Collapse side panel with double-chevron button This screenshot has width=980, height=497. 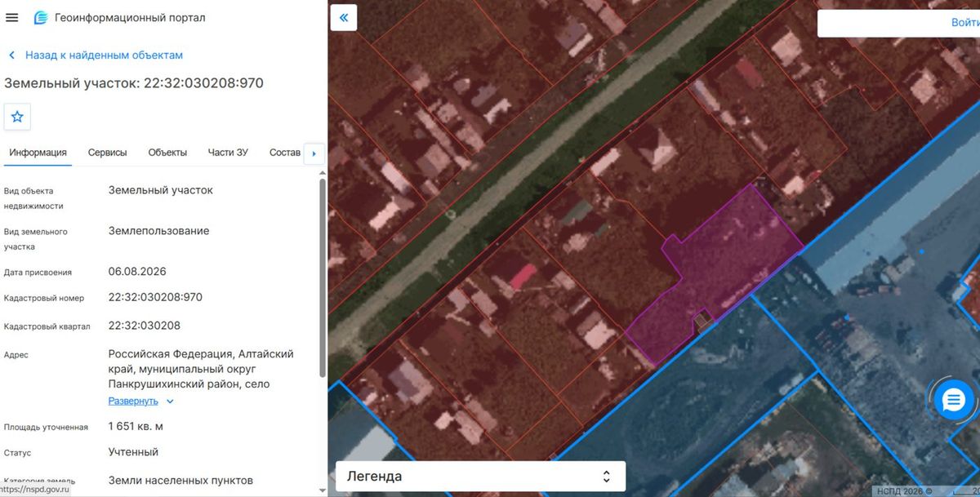pyautogui.click(x=344, y=18)
